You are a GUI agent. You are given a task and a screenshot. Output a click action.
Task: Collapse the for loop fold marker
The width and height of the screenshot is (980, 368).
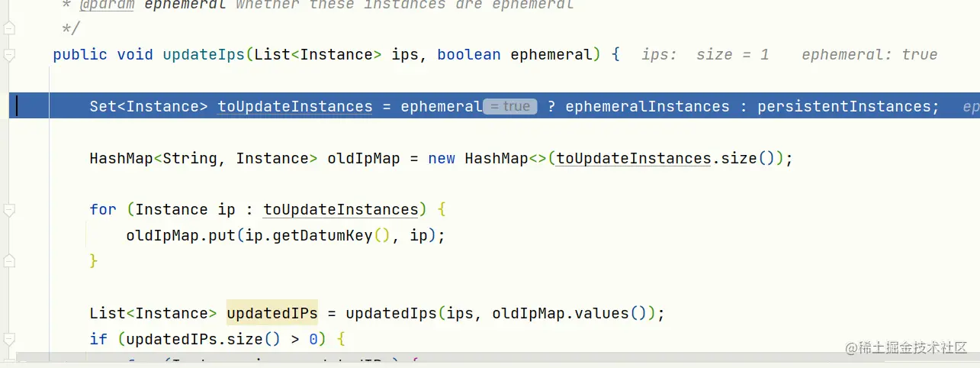coord(9,210)
